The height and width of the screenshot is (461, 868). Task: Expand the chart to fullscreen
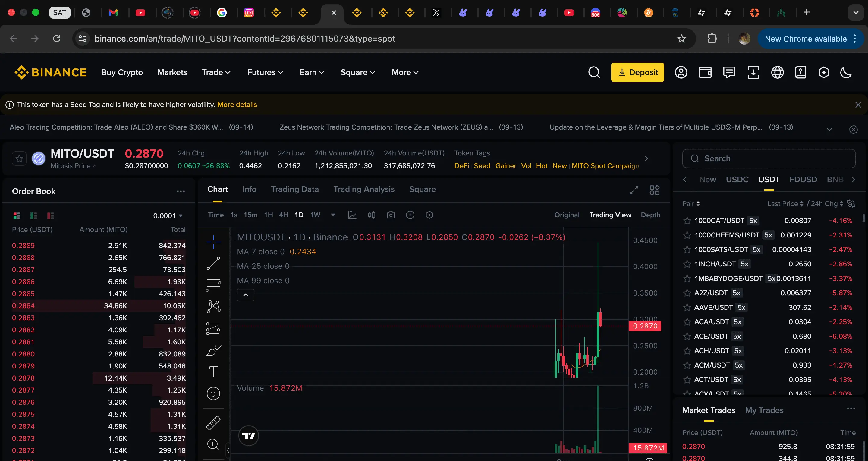[x=634, y=190]
